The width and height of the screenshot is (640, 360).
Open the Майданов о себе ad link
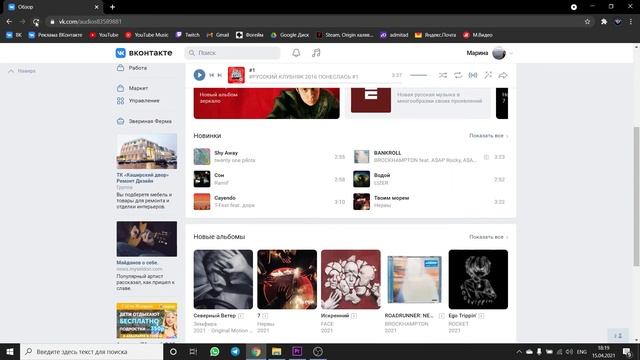[x=137, y=263]
